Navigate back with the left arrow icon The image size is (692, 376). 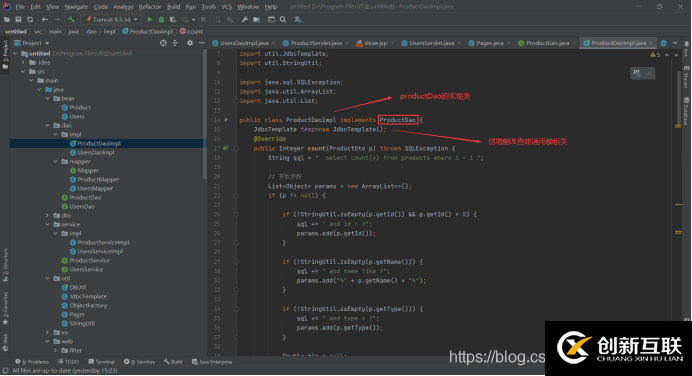pyautogui.click(x=45, y=19)
